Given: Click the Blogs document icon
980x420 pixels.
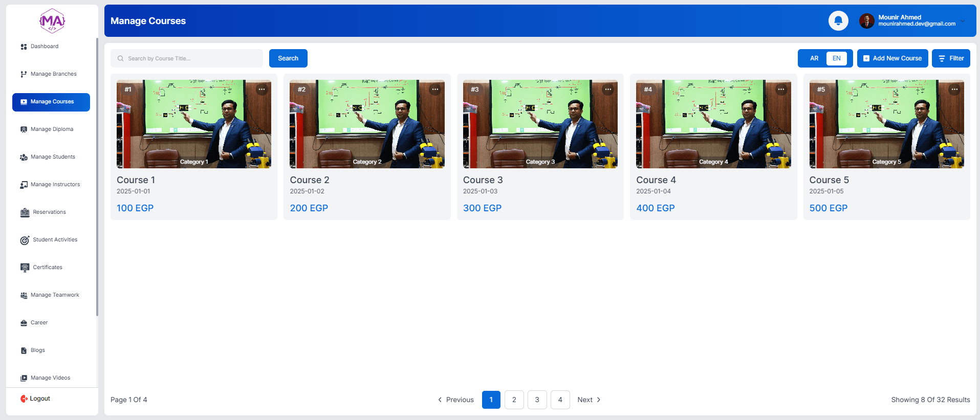Looking at the screenshot, I should click(x=24, y=350).
